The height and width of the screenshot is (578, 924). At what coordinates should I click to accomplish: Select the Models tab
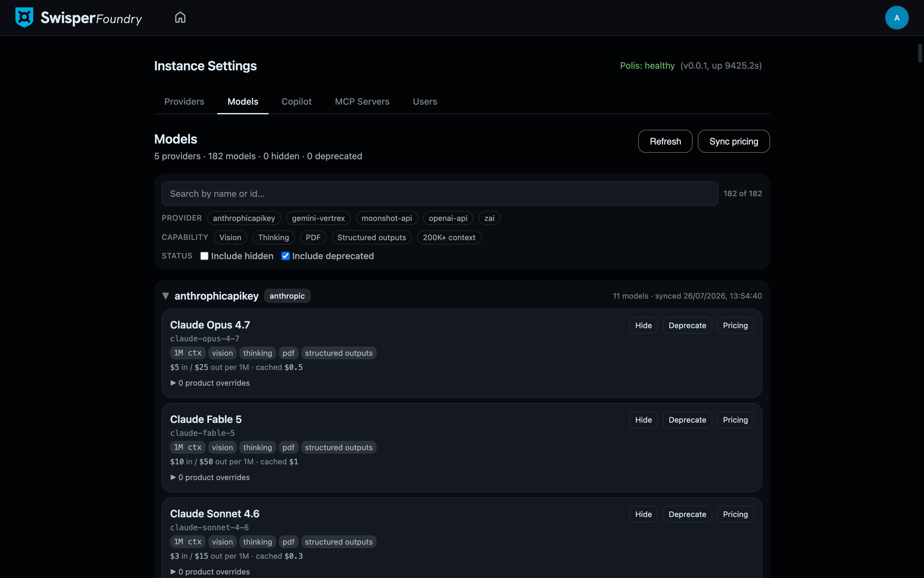tap(243, 102)
